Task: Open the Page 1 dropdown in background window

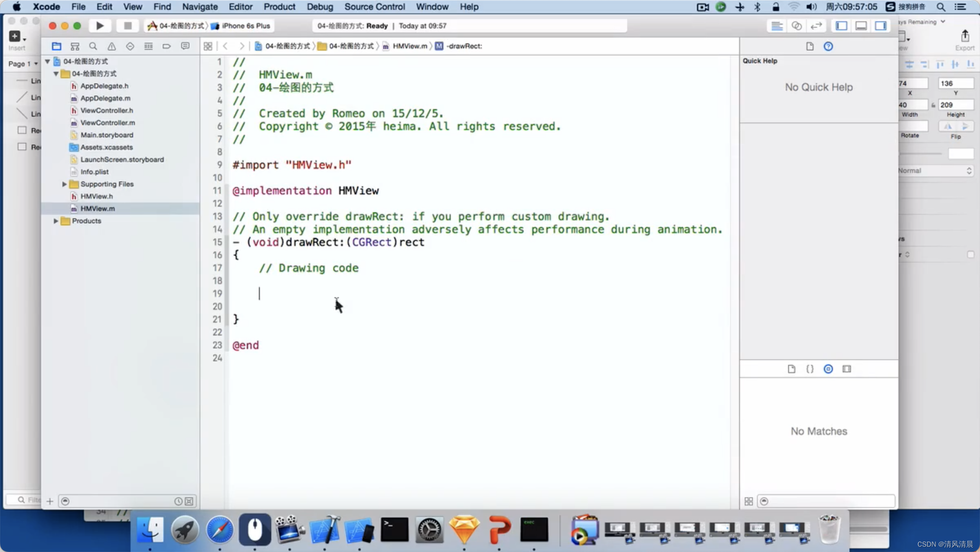Action: [23, 64]
